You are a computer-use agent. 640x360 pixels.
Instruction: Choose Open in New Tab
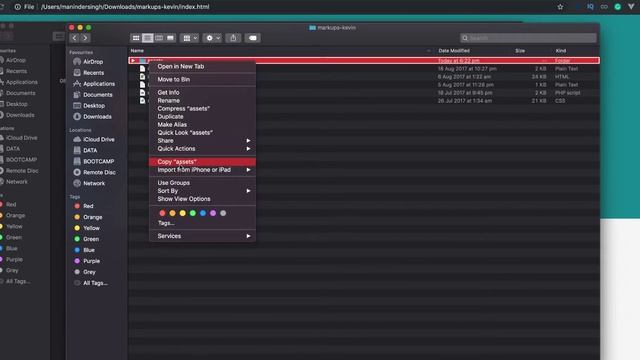pos(202,67)
